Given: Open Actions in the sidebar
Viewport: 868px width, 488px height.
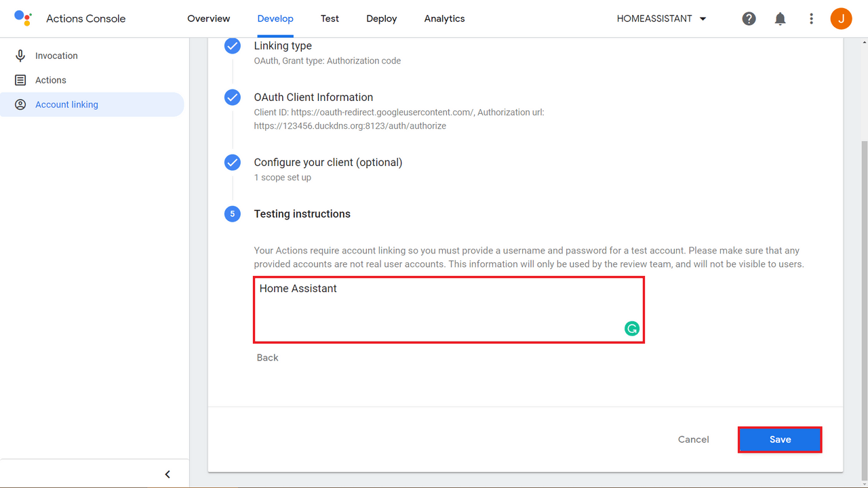Looking at the screenshot, I should click(92, 80).
